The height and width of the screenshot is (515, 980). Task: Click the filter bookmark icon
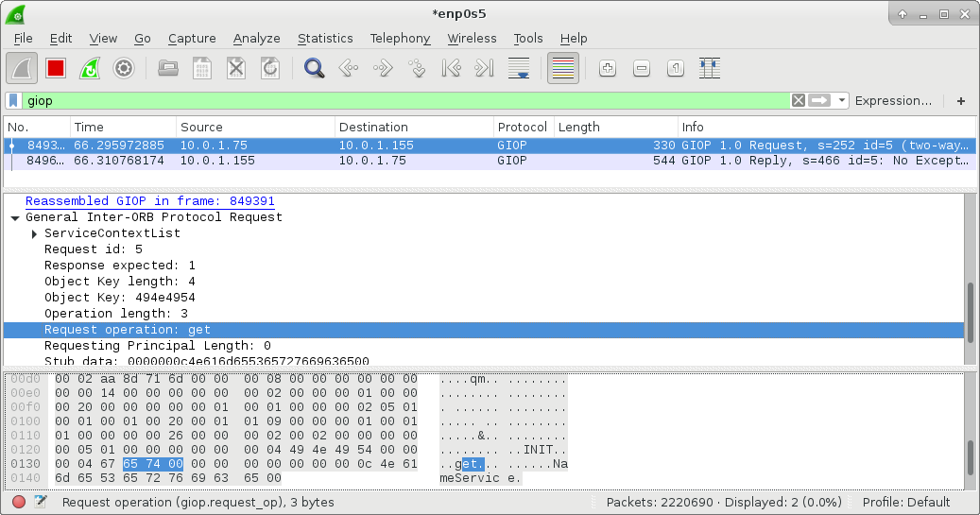coord(14,100)
